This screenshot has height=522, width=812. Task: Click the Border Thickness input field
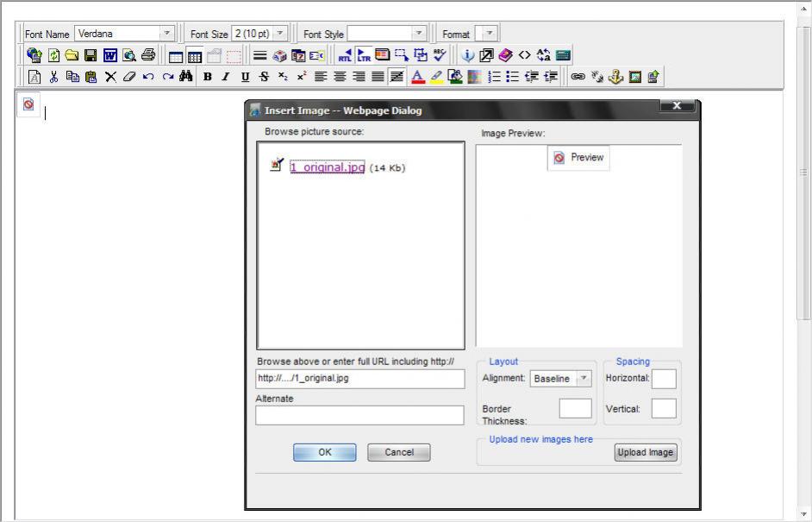point(575,408)
